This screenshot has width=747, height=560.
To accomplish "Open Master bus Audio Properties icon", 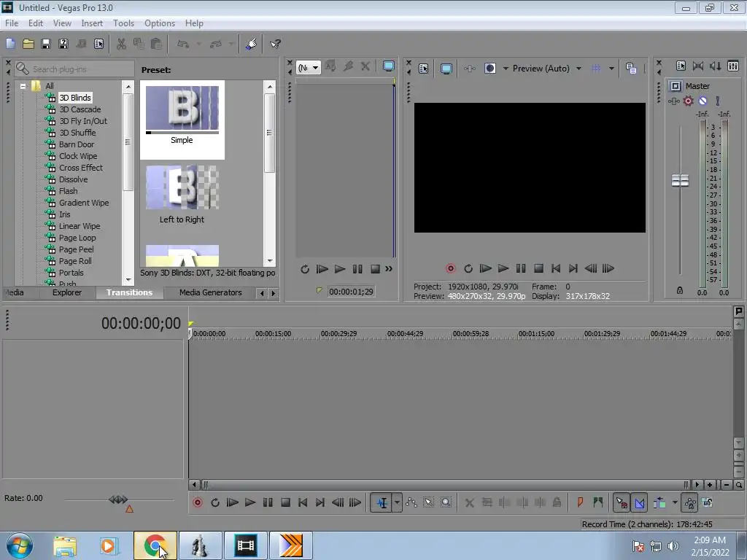I will click(x=681, y=66).
